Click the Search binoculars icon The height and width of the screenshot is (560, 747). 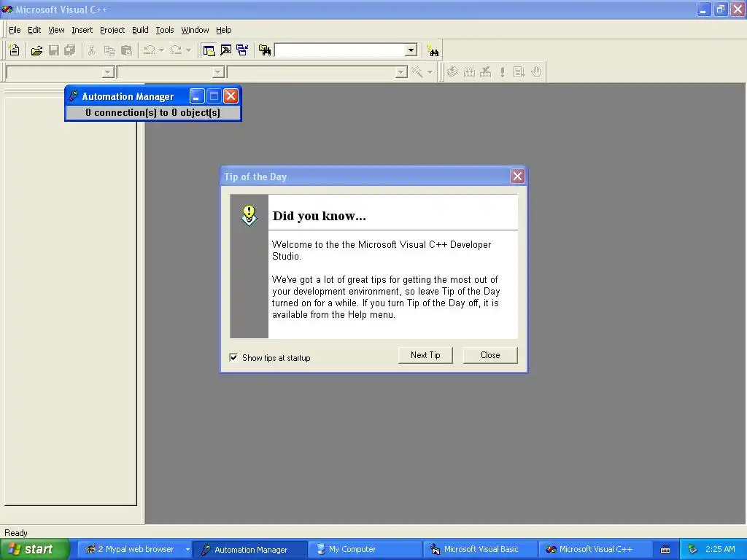pyautogui.click(x=433, y=50)
